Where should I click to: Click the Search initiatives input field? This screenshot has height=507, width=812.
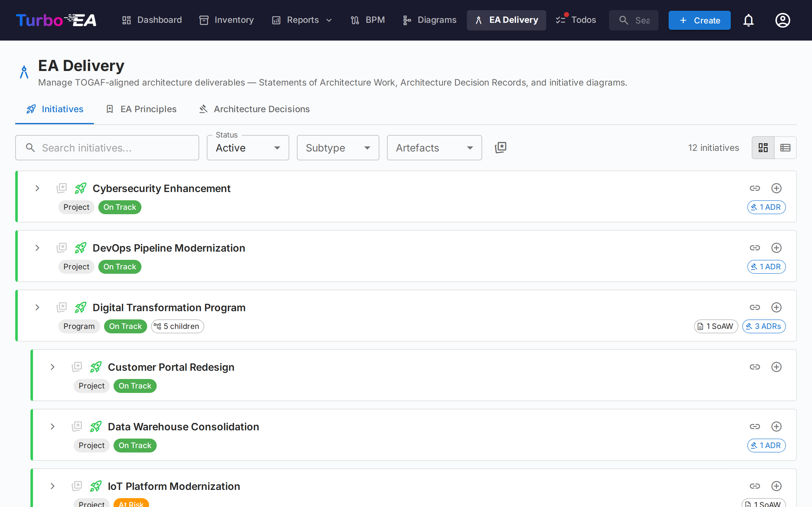coord(107,148)
